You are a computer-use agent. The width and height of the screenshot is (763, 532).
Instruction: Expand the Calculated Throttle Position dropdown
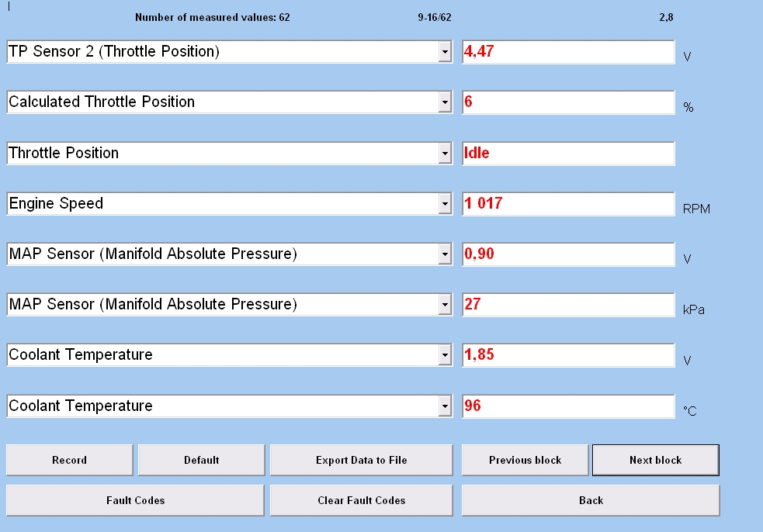pyautogui.click(x=445, y=102)
